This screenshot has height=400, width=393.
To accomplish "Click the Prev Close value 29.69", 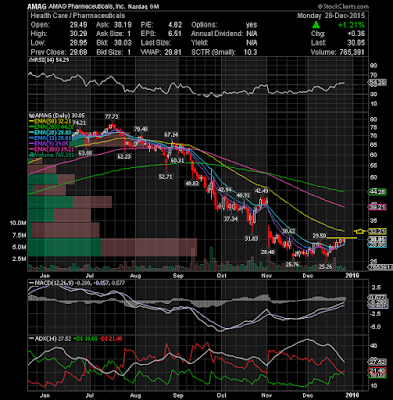I will pyautogui.click(x=78, y=52).
